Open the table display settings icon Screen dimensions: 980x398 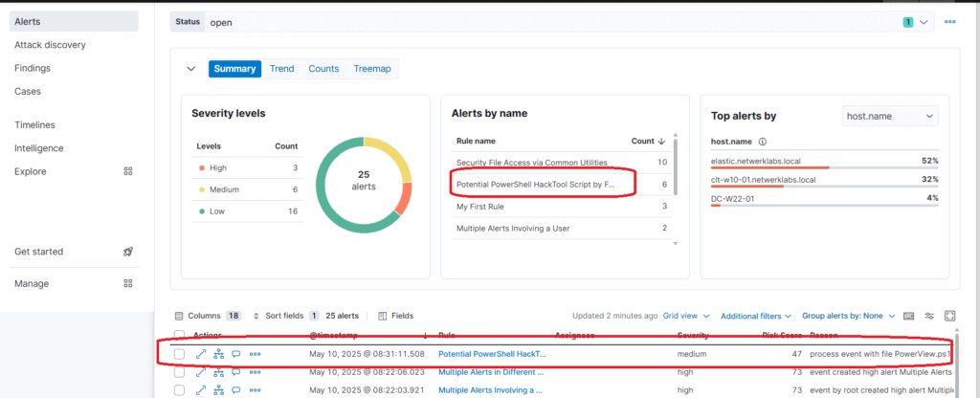click(x=929, y=316)
